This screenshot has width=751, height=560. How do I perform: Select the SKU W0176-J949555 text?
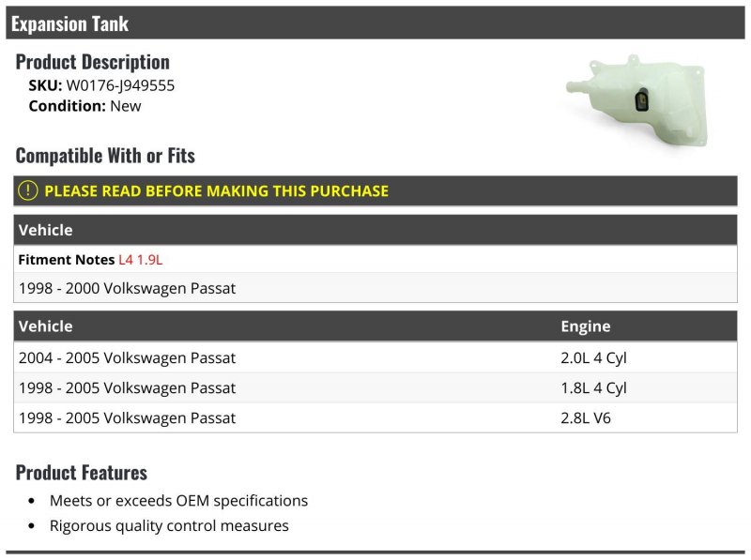pyautogui.click(x=101, y=85)
